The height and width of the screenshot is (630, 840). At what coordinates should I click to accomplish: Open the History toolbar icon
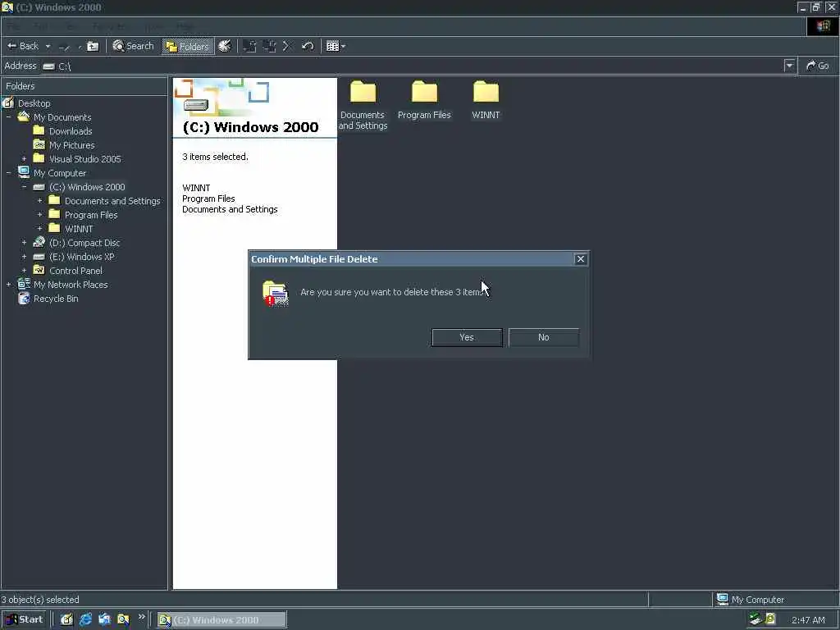point(225,46)
